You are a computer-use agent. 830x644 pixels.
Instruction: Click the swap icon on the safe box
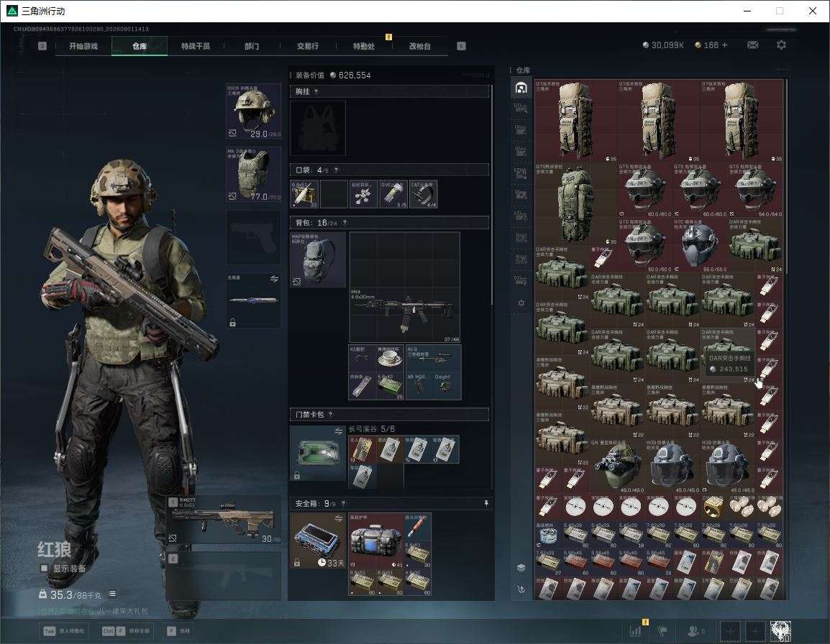(x=339, y=519)
